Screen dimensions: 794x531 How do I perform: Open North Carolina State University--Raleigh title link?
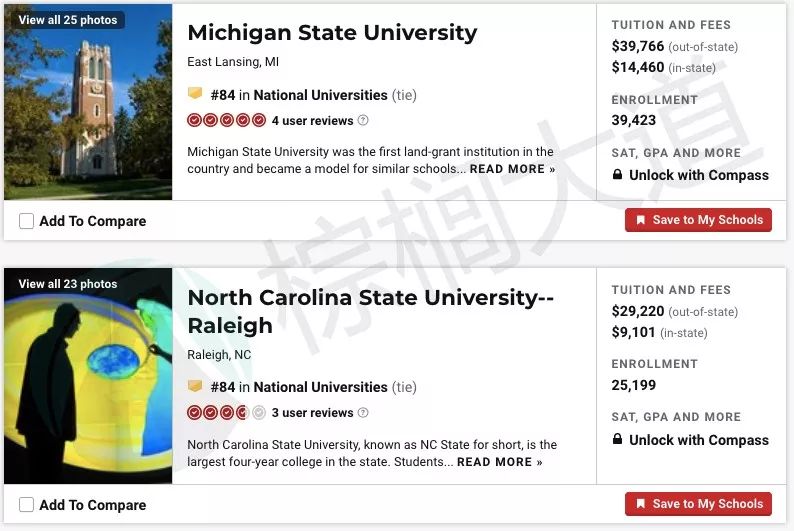click(x=371, y=311)
